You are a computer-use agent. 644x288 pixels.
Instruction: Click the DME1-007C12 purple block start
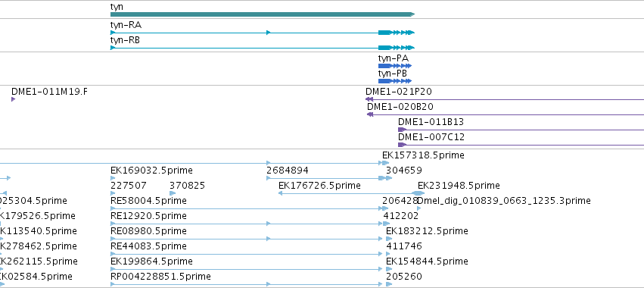(x=402, y=145)
